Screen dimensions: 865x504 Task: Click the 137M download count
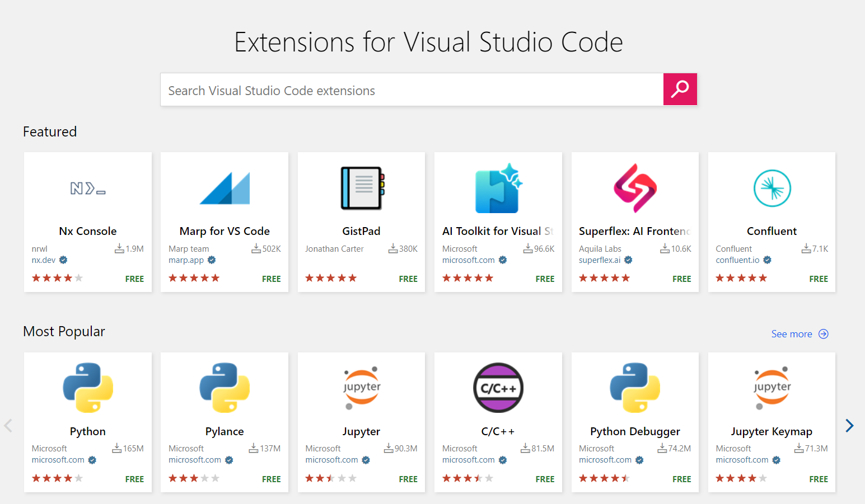tap(270, 449)
